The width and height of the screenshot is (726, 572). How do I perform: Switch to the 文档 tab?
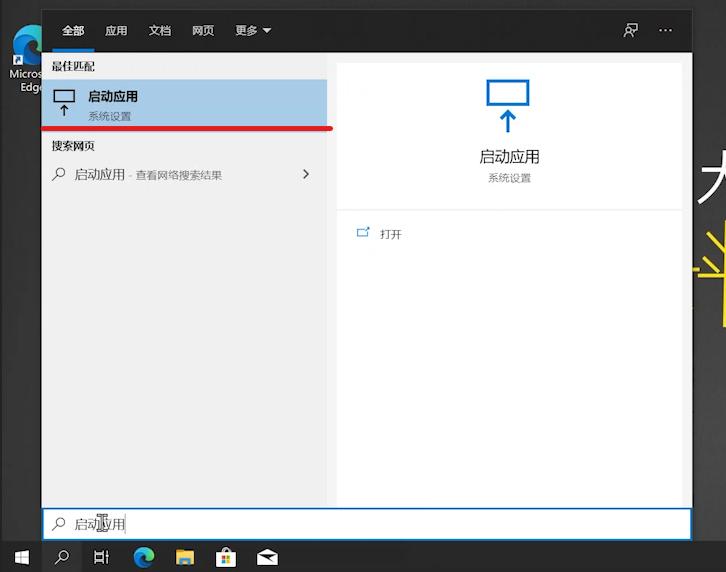[x=160, y=31]
